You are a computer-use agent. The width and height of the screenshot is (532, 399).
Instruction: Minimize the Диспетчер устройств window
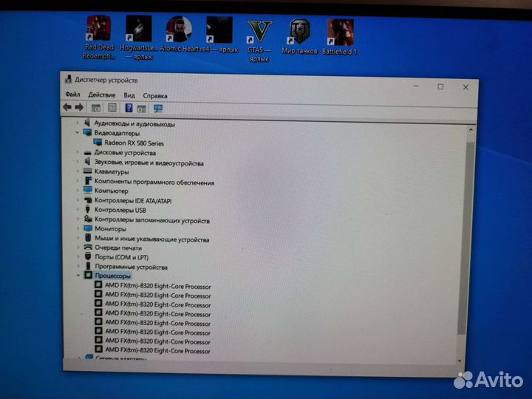coord(415,86)
